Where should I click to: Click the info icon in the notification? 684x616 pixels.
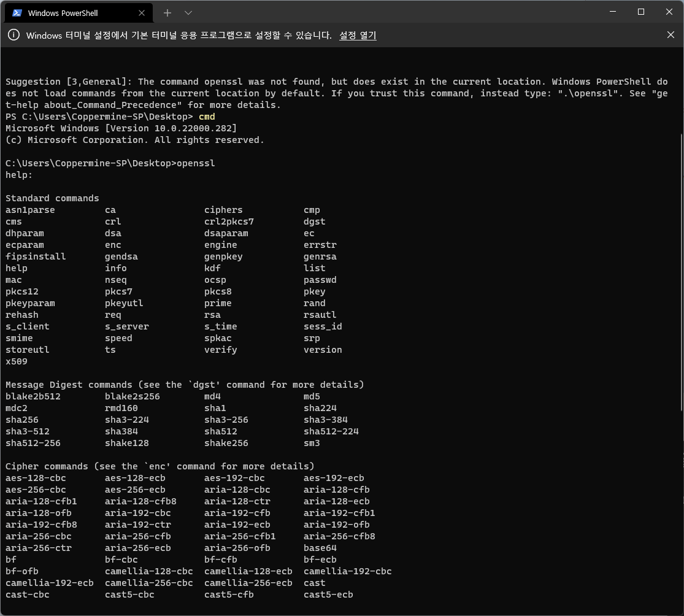pos(14,35)
